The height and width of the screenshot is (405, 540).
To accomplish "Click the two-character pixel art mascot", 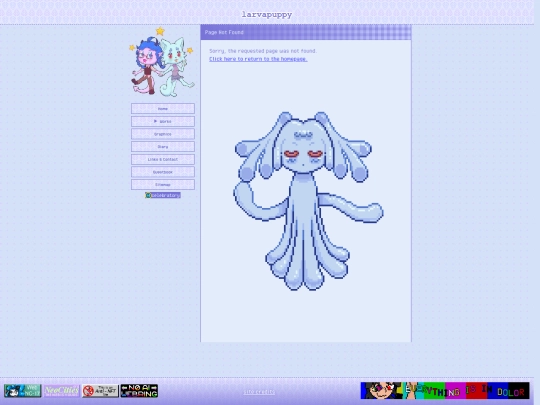I will pyautogui.click(x=162, y=62).
